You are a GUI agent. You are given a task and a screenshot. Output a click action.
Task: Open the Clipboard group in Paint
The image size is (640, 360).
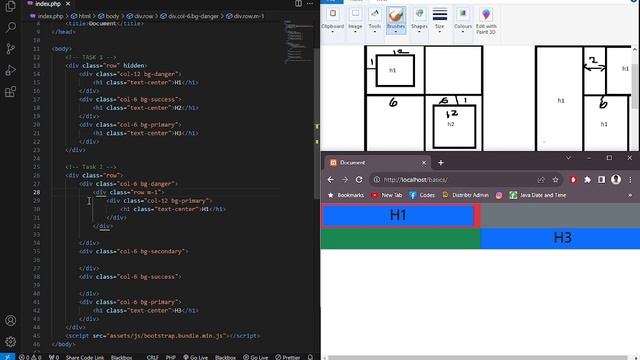(x=333, y=20)
